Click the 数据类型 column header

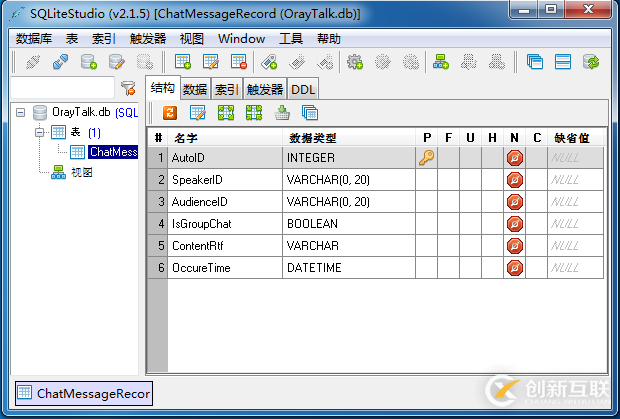click(349, 138)
